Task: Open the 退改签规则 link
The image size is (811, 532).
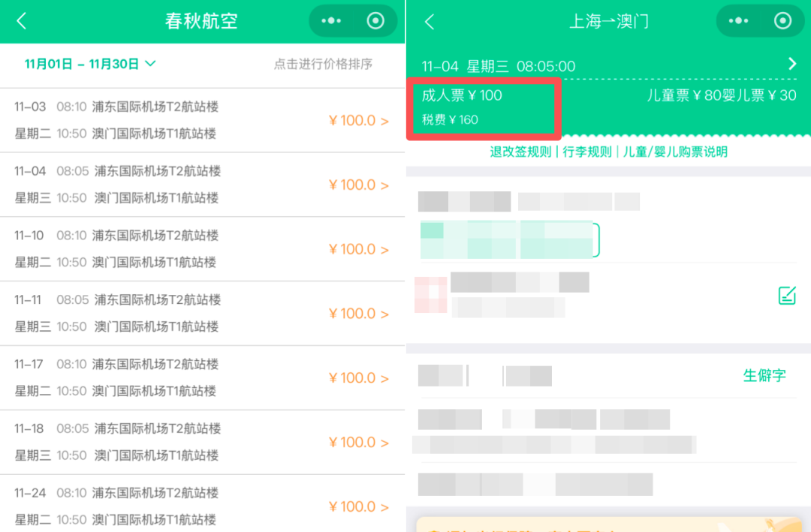Action: click(520, 152)
